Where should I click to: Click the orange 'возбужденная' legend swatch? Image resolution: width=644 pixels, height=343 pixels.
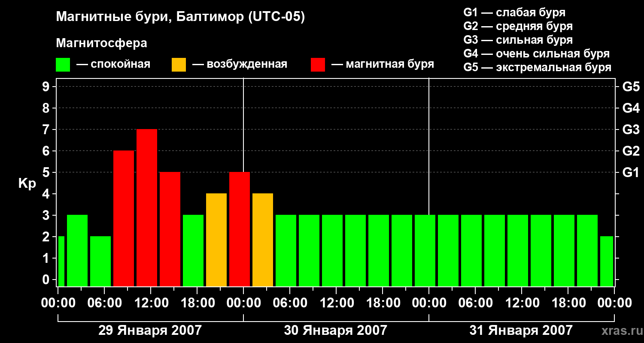pos(179,65)
